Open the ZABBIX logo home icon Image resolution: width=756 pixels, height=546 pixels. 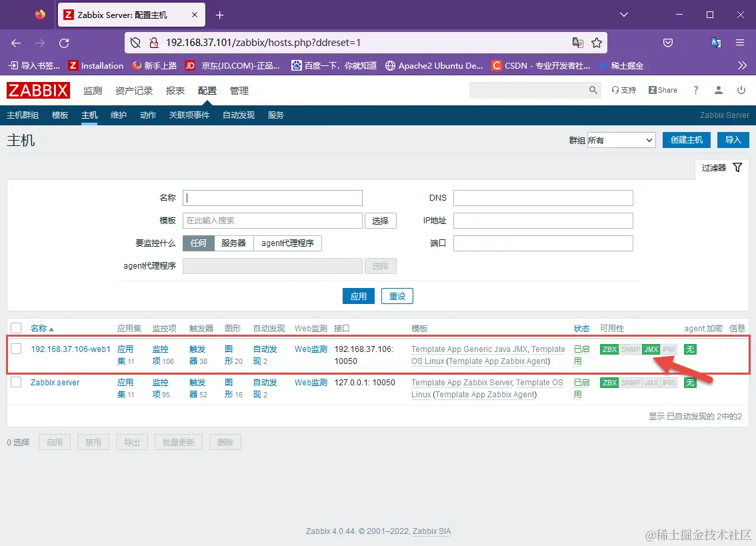pos(38,90)
